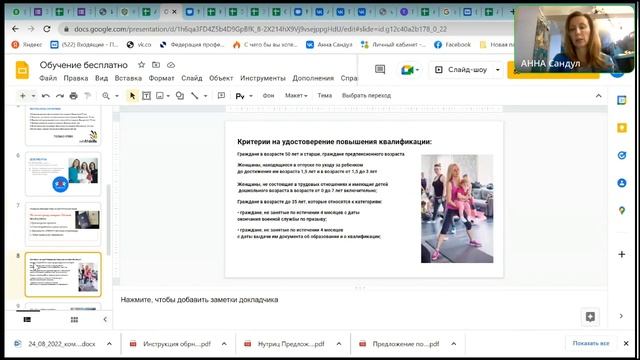The width and height of the screenshot is (640, 360).
Task: Click the Фон button
Action: tap(268, 96)
